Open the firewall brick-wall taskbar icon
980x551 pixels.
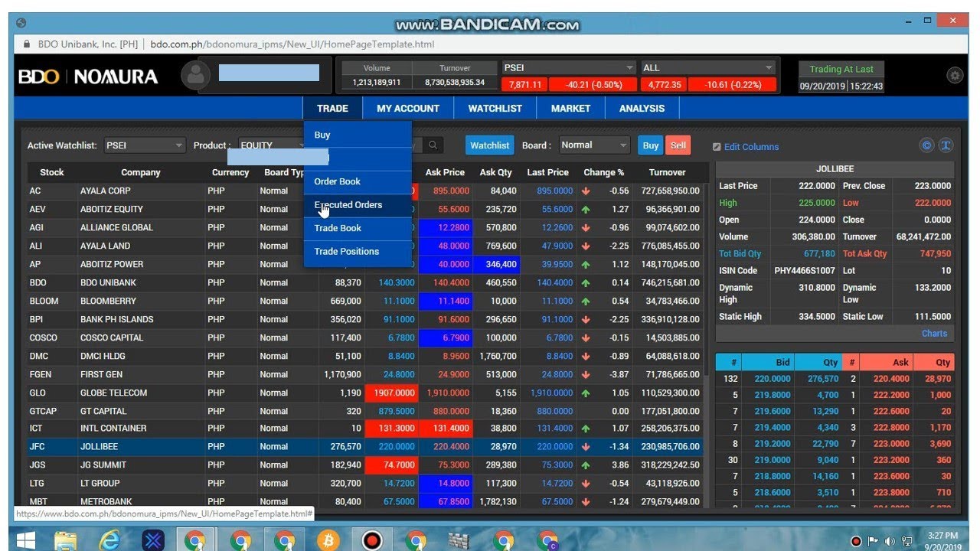[x=459, y=540]
